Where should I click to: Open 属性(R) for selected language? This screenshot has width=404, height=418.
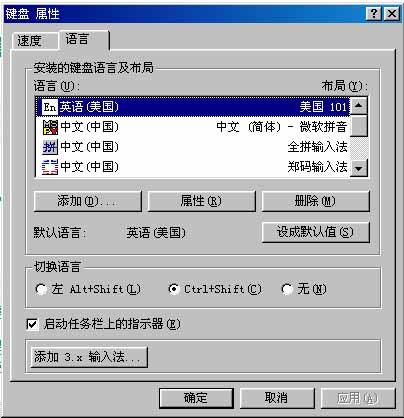click(201, 201)
